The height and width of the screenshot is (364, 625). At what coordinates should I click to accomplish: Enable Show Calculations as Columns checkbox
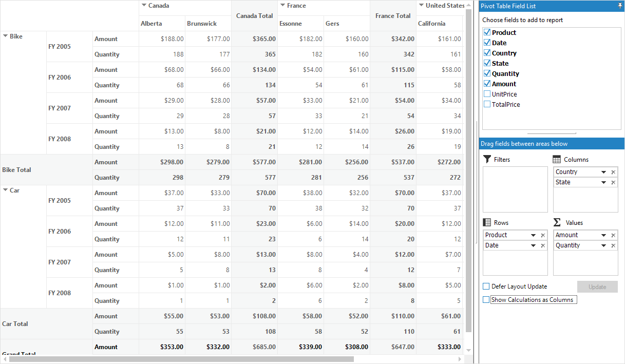pyautogui.click(x=486, y=300)
